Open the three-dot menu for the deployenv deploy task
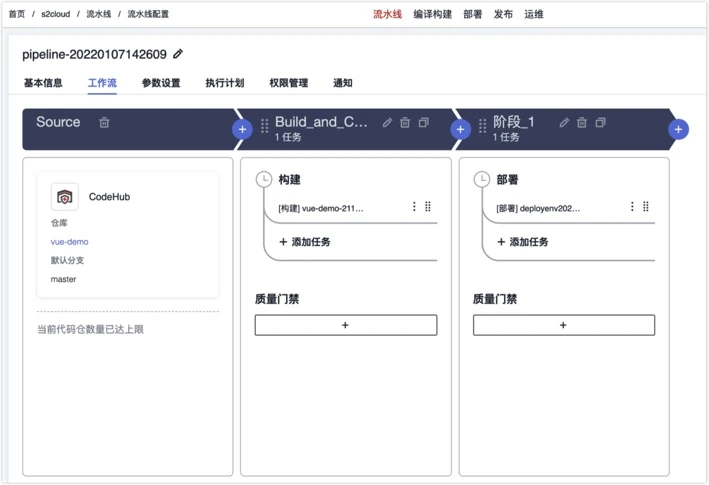709x485 pixels. (632, 207)
